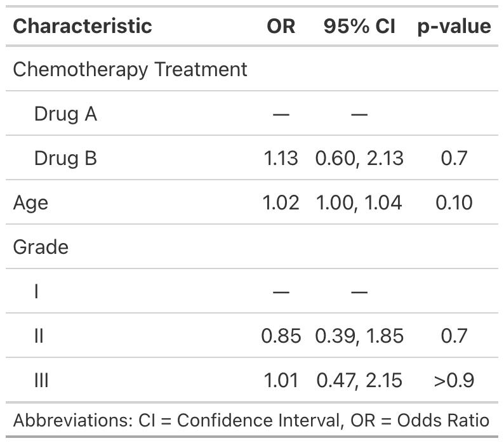Select the 95% CI column header
The image size is (504, 443).
359,26
